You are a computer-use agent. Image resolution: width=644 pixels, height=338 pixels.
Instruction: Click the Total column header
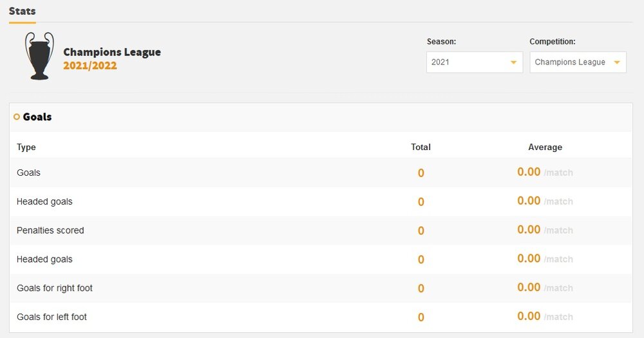click(421, 147)
